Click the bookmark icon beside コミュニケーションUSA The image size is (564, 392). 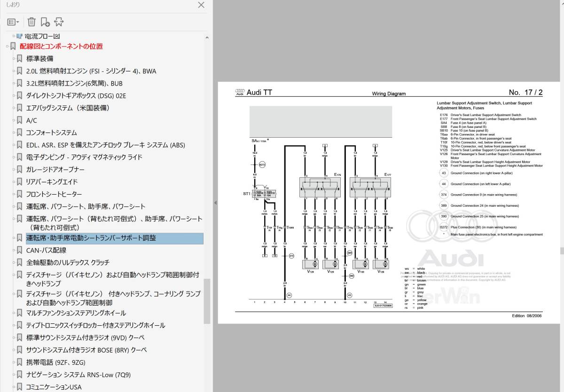pyautogui.click(x=19, y=387)
